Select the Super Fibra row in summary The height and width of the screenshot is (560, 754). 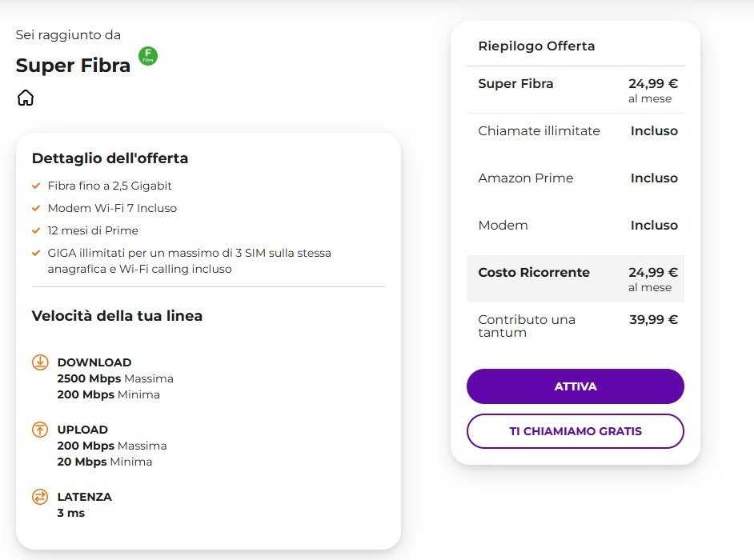[x=575, y=90]
